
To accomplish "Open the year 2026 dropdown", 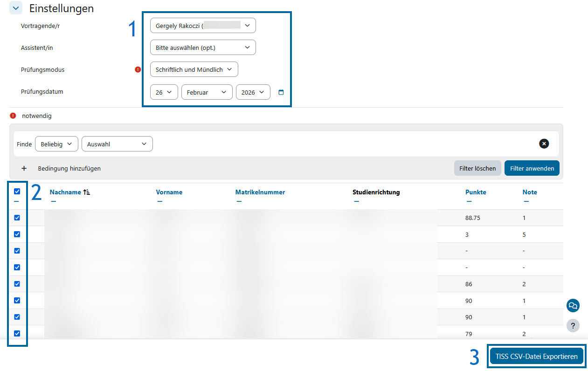I will [x=253, y=92].
